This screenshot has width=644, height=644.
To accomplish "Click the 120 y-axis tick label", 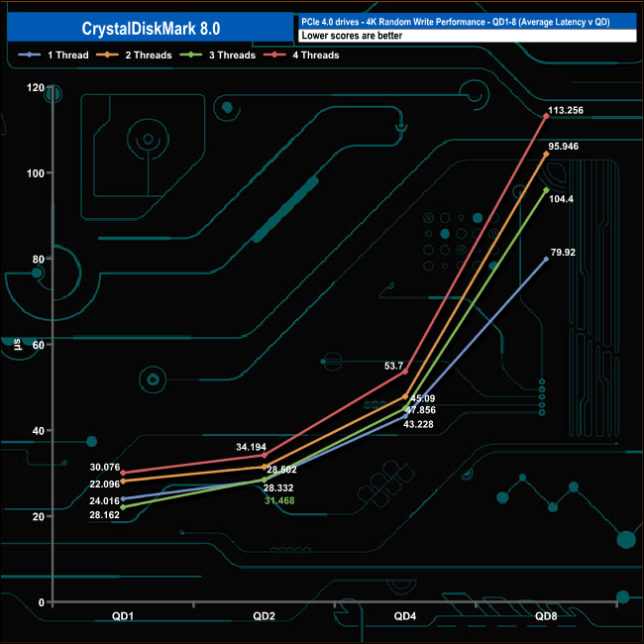I will pyautogui.click(x=36, y=87).
